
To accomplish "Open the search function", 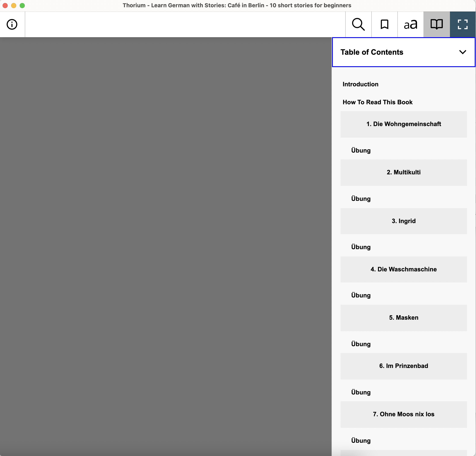I will pos(358,24).
